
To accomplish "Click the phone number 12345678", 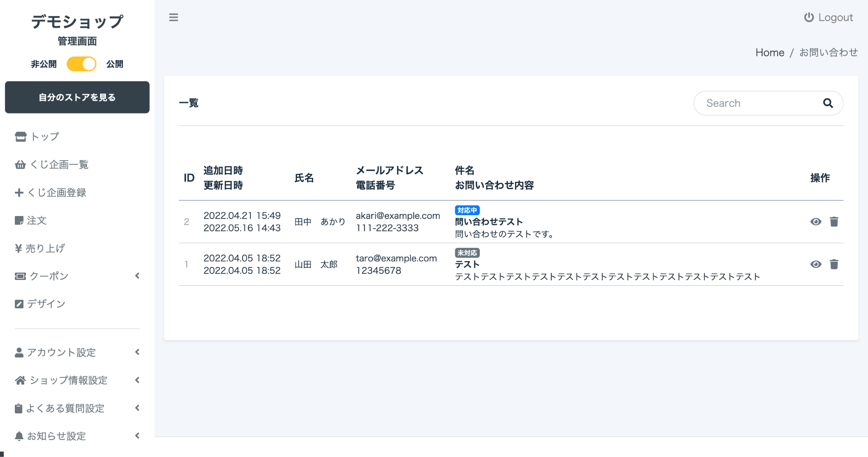I will 378,271.
